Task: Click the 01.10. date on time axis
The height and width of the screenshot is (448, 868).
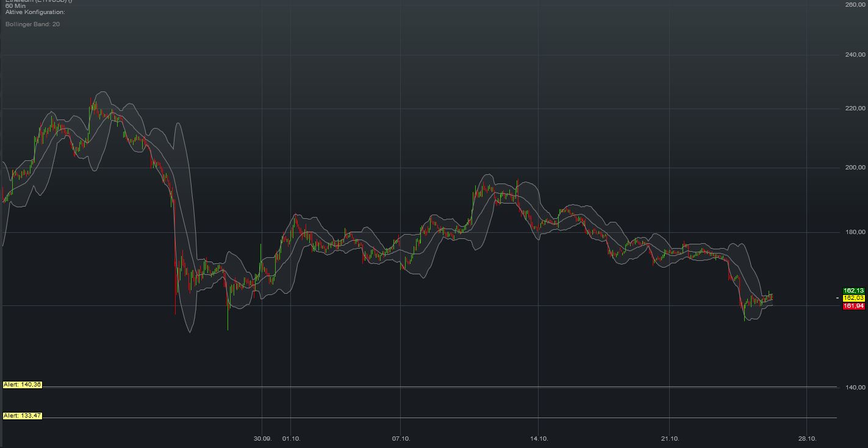Action: (291, 439)
